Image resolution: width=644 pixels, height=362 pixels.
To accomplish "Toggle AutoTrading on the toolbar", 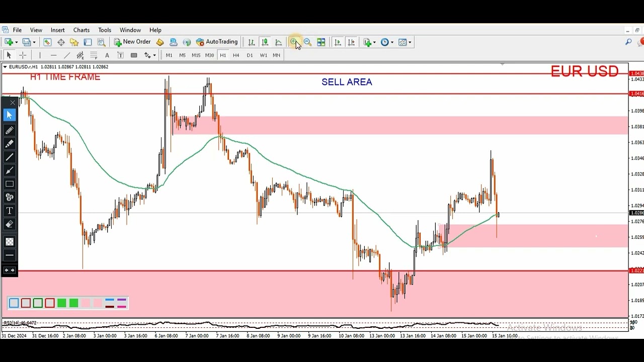I will point(217,42).
